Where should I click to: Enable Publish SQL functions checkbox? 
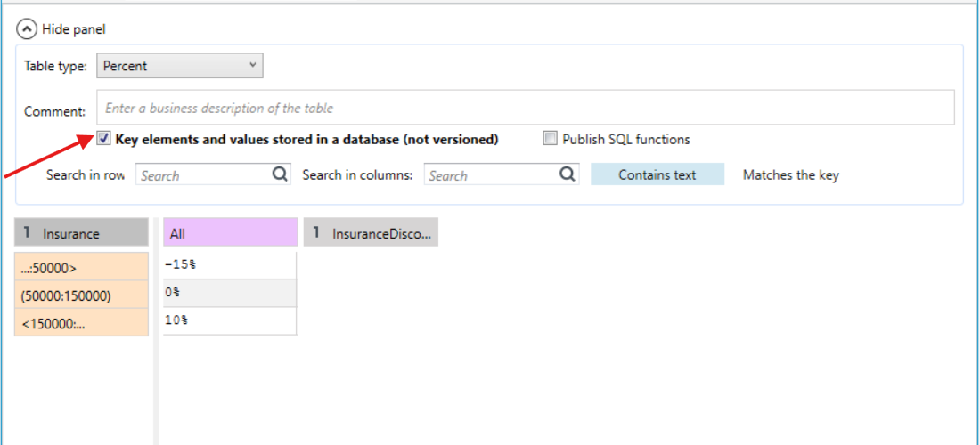[550, 139]
